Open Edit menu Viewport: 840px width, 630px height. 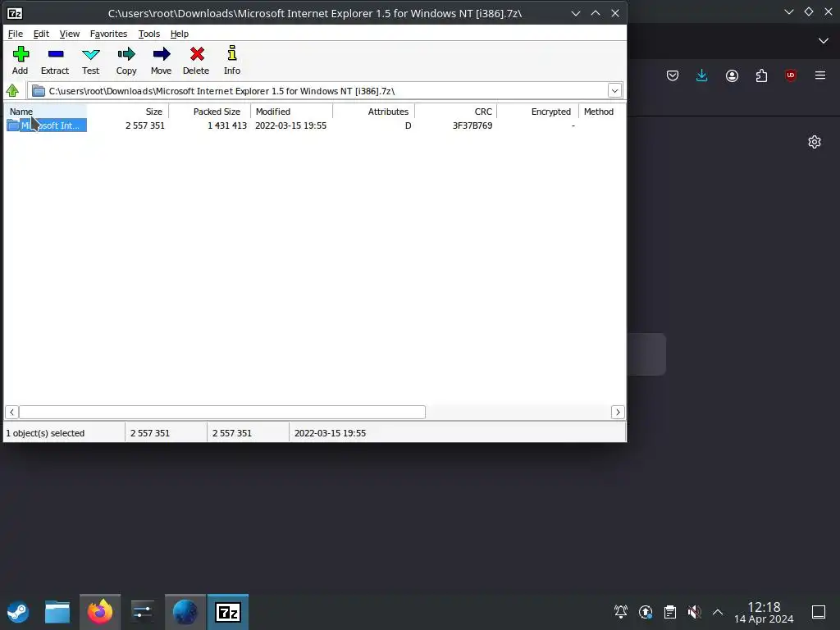(41, 34)
